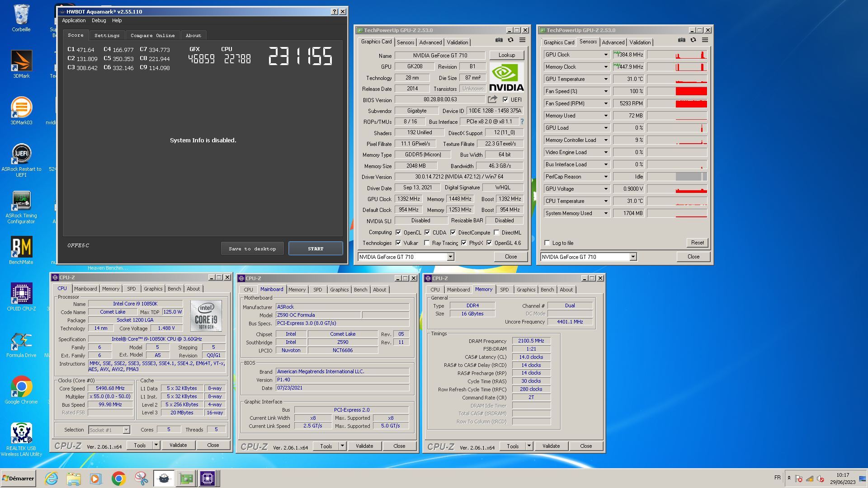Expand the GPU Clock sensor dropdown

(x=606, y=55)
